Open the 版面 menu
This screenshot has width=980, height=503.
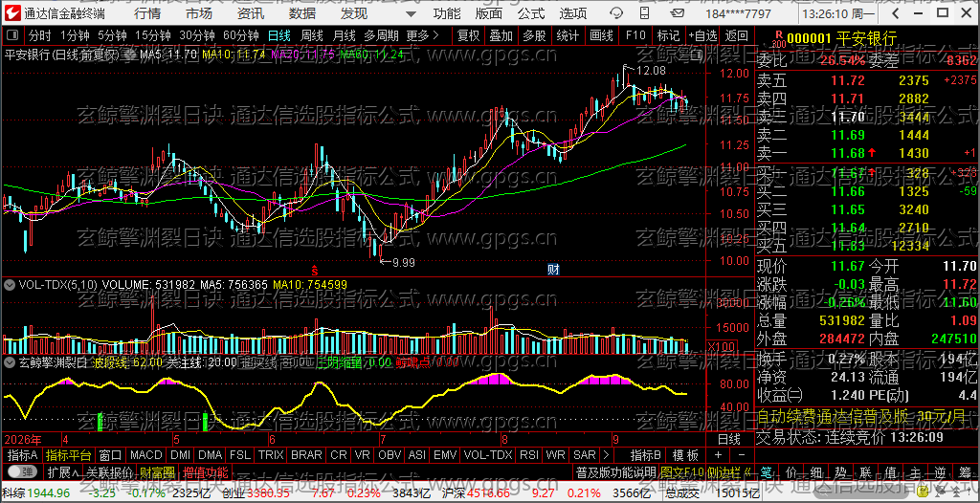click(488, 13)
